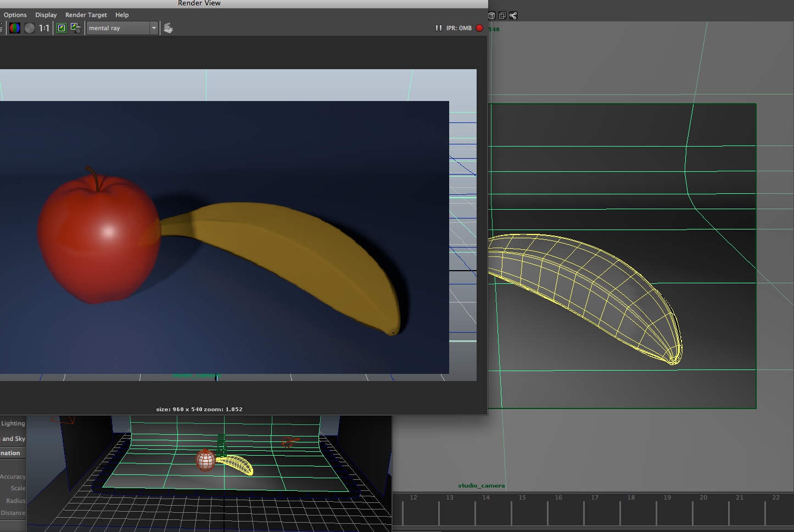
Task: Pause the IPR render
Action: click(438, 28)
